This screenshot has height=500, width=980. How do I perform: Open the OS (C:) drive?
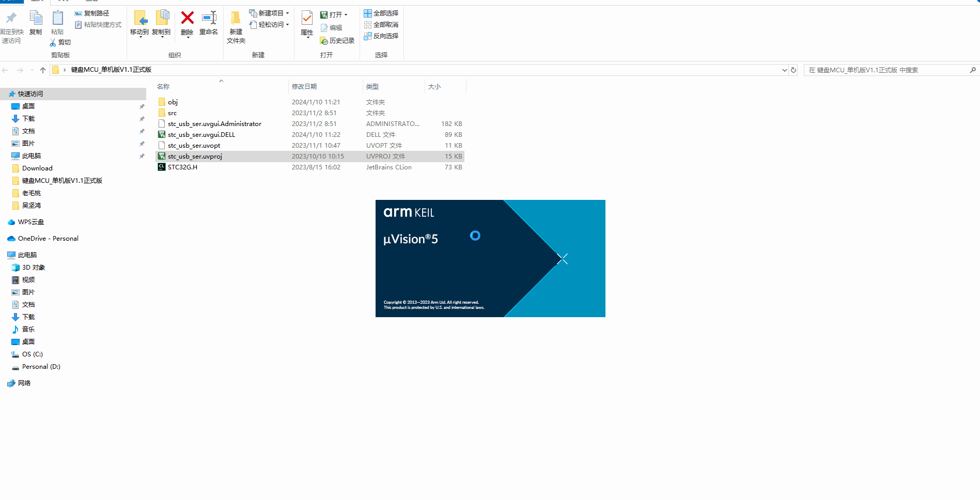[x=33, y=354]
